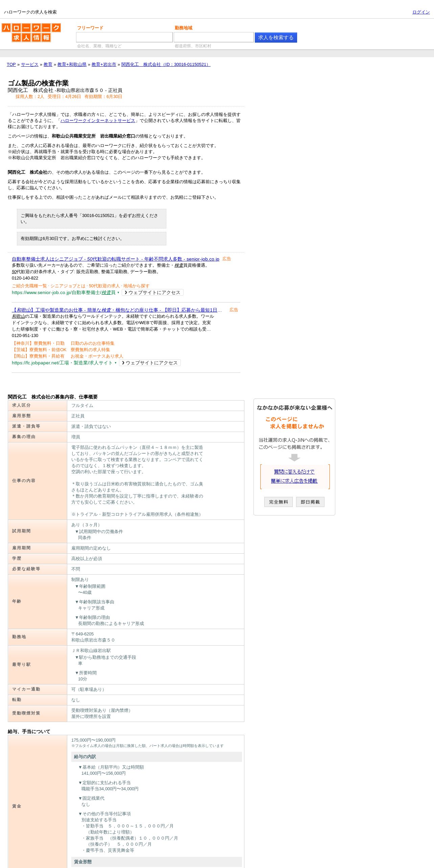Open the 教育 breadcrumb link
The height and width of the screenshot is (868, 434).
48,65
